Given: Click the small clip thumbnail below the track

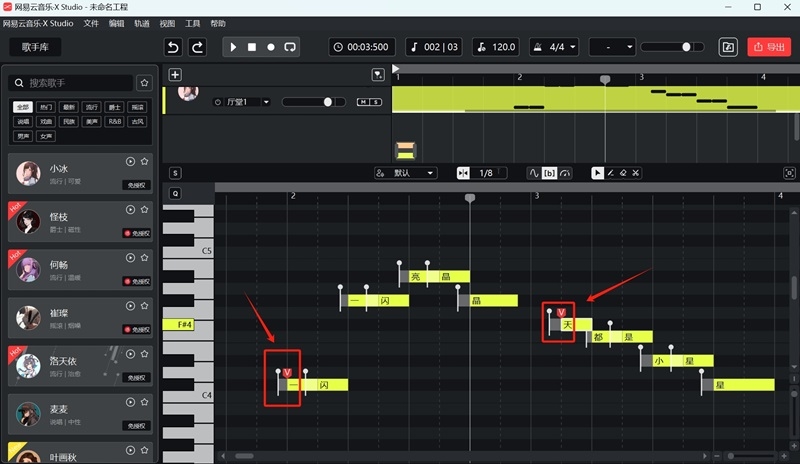Looking at the screenshot, I should tap(406, 150).
